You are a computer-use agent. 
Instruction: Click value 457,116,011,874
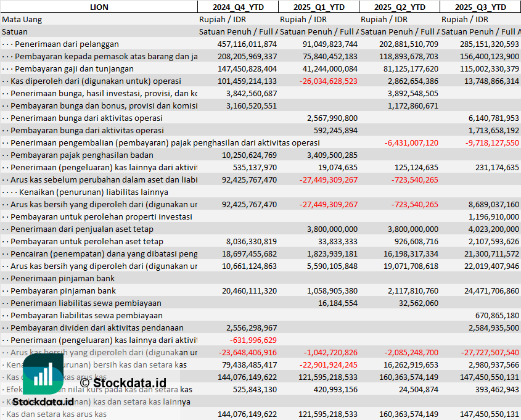tap(247, 44)
